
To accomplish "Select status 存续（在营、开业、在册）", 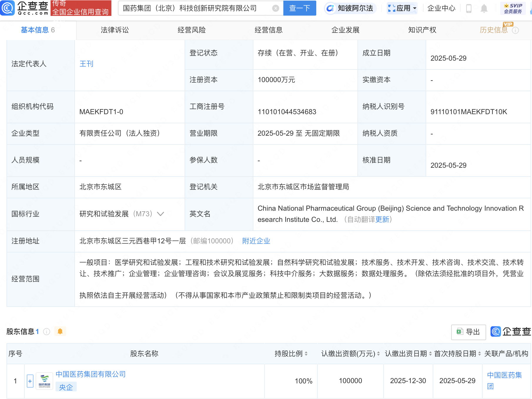I will [300, 53].
